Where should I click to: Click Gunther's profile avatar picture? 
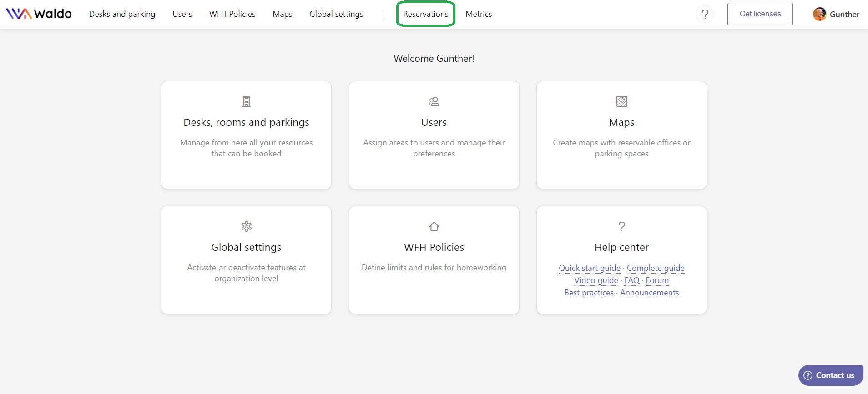[819, 14]
